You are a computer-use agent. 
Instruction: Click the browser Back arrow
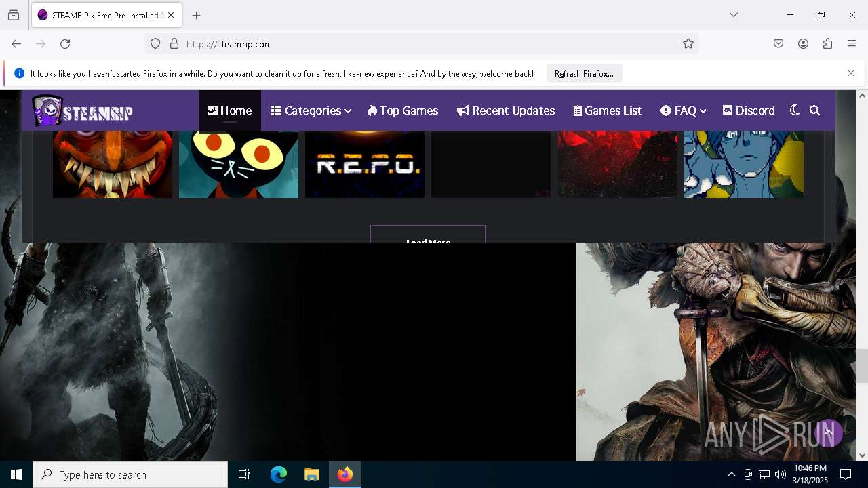[16, 44]
